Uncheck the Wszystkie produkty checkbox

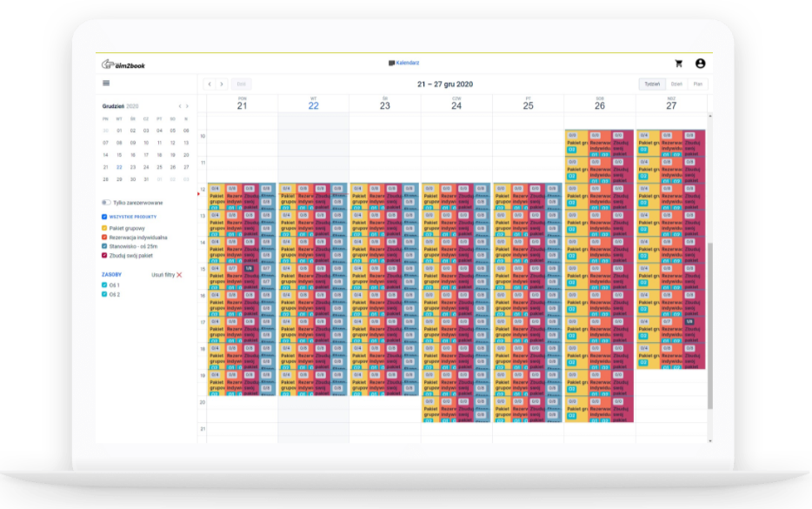coord(104,217)
